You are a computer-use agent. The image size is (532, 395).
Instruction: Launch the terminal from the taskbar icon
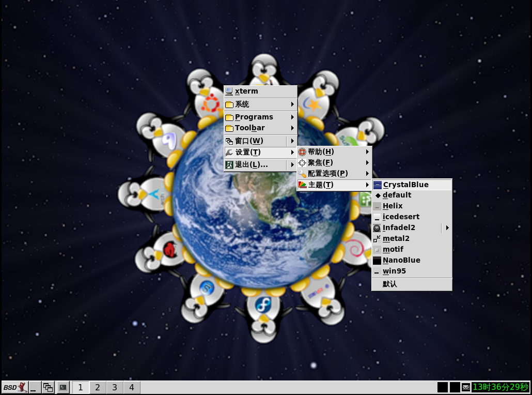pyautogui.click(x=63, y=388)
